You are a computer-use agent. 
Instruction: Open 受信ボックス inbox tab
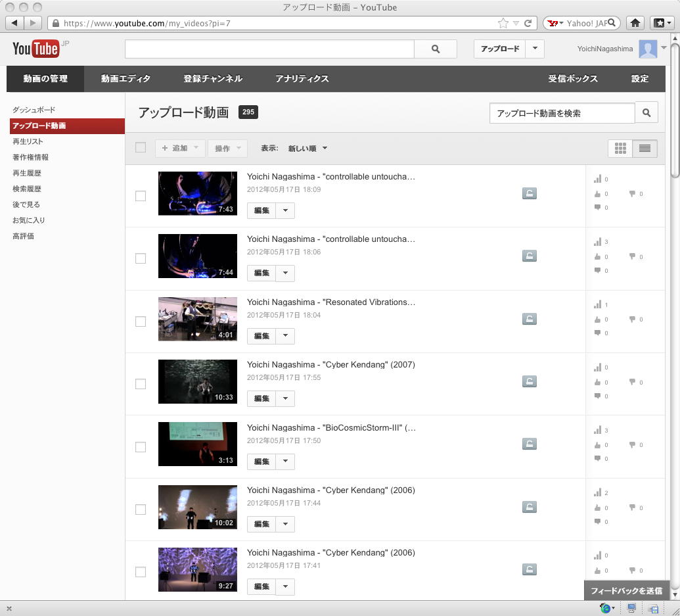(x=572, y=78)
